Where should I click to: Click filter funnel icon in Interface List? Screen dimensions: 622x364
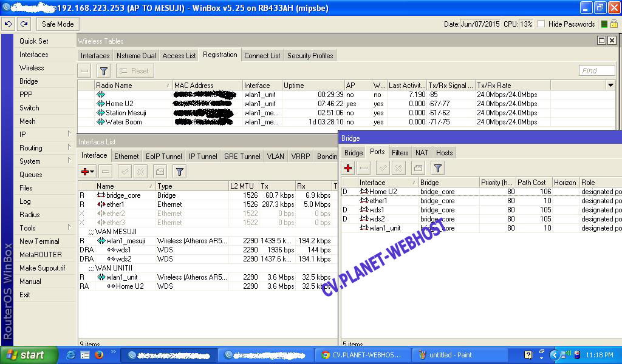coord(179,172)
